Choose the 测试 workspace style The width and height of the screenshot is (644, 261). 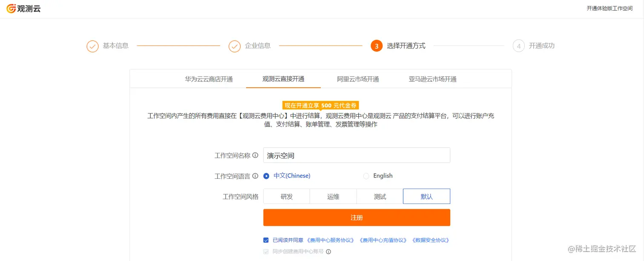coord(380,197)
